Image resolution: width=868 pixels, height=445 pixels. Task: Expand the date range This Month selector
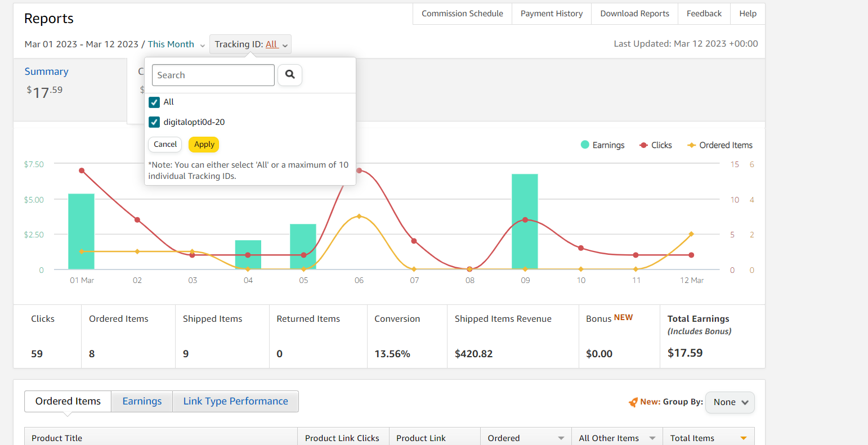176,44
